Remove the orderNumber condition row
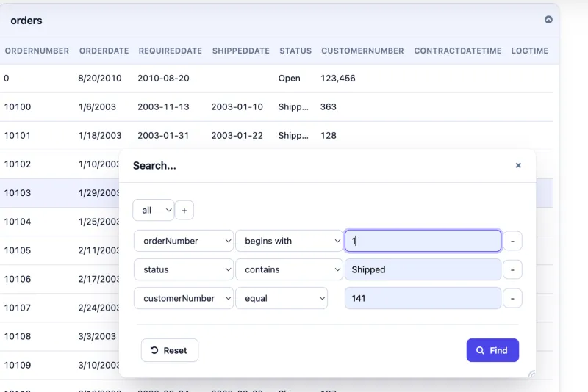Viewport: 588px width, 392px height. click(512, 241)
